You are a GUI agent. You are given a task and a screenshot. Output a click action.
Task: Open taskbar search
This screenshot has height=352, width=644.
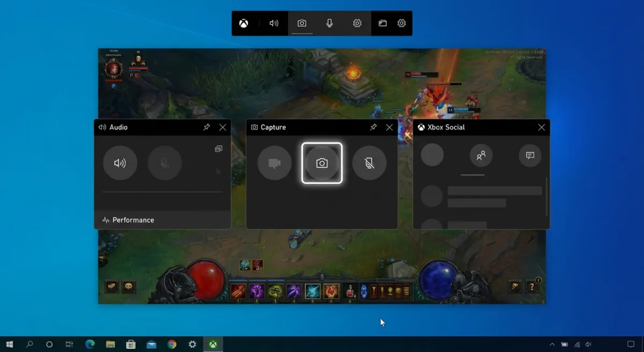point(30,344)
